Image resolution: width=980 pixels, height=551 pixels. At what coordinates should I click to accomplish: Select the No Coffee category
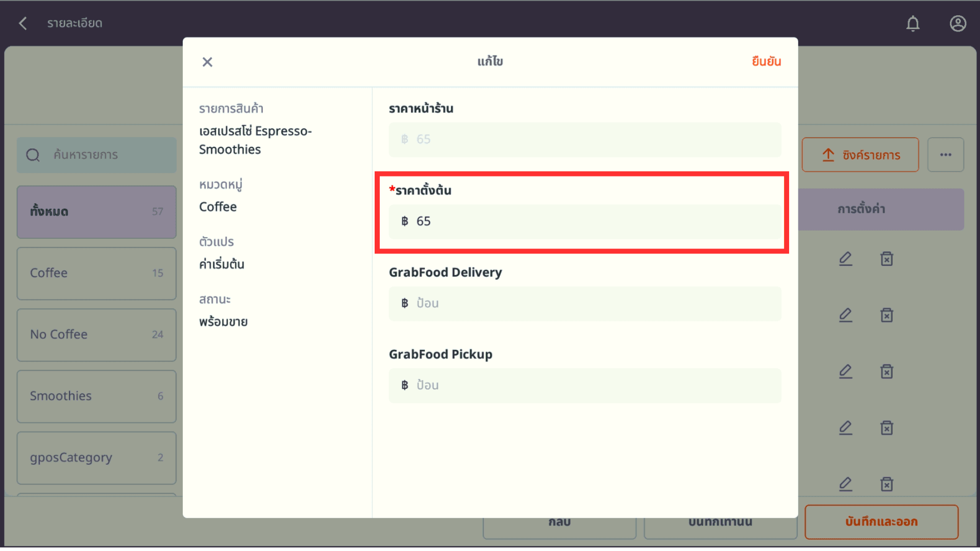(x=96, y=335)
